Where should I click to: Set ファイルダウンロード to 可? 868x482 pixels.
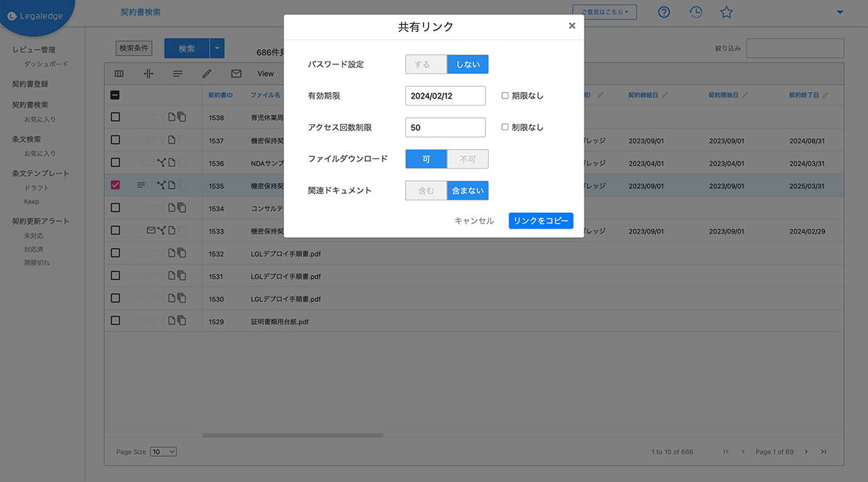pos(426,158)
